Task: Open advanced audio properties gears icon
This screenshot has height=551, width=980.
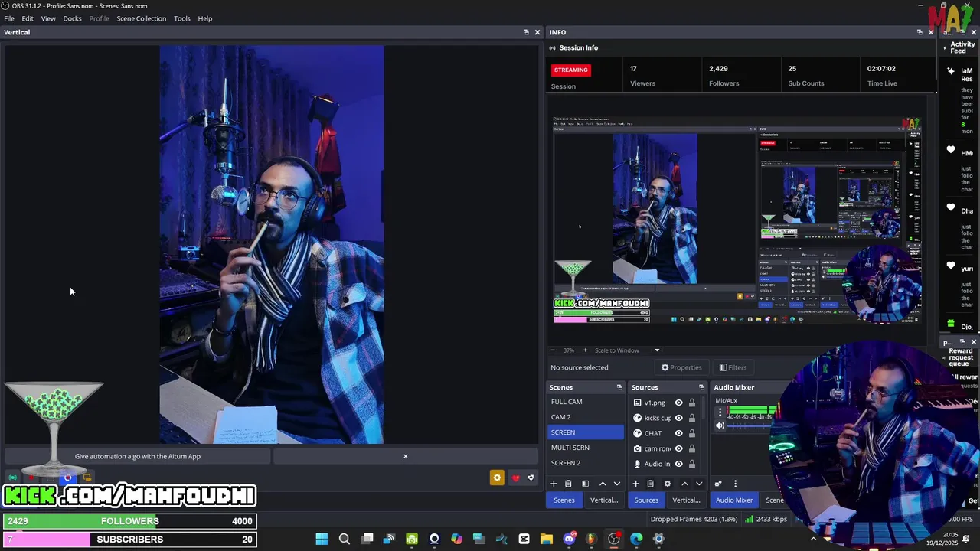Action: point(718,484)
